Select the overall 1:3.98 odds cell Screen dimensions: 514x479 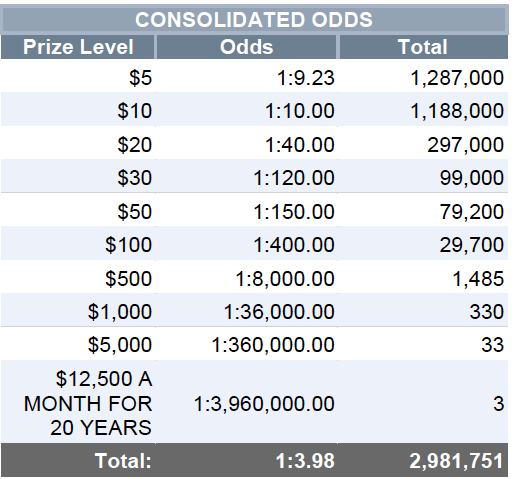click(246, 460)
